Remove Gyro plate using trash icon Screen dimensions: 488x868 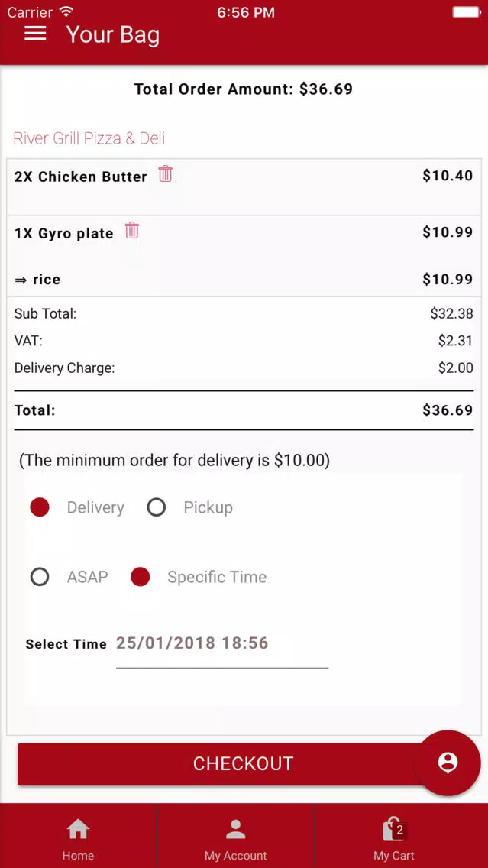click(131, 230)
